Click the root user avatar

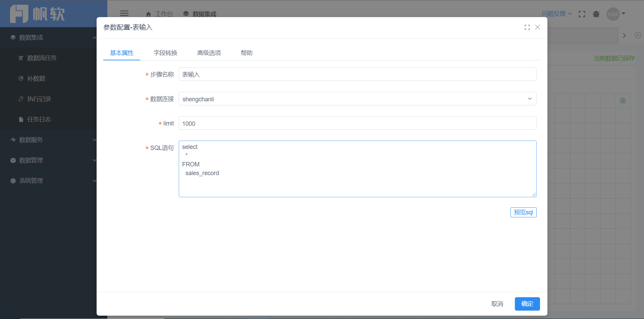613,14
